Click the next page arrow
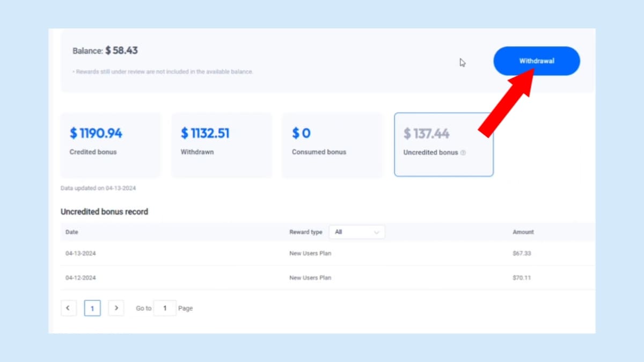Screen dimensions: 644x362 click(x=116, y=308)
